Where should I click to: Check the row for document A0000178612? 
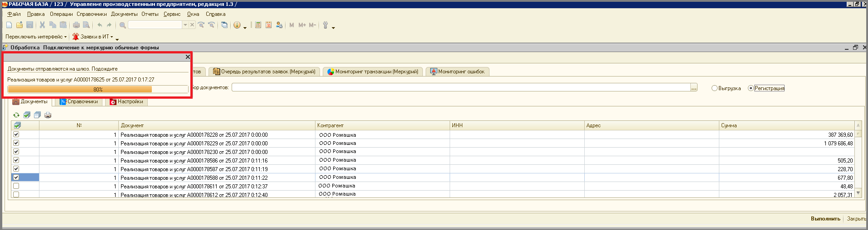(x=16, y=195)
